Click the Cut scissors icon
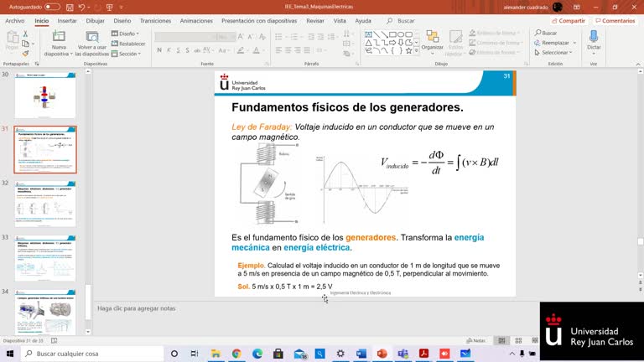This screenshot has width=644, height=362. click(25, 34)
